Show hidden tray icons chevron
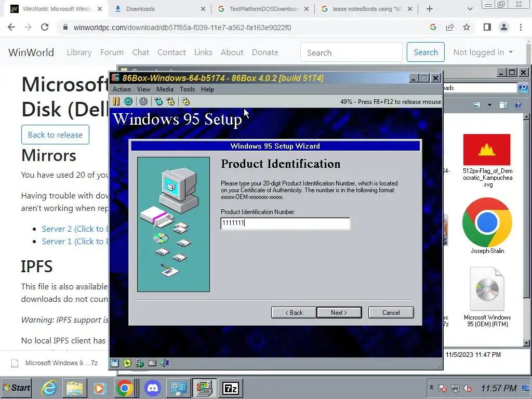Image resolution: width=532 pixels, height=399 pixels. tap(431, 387)
